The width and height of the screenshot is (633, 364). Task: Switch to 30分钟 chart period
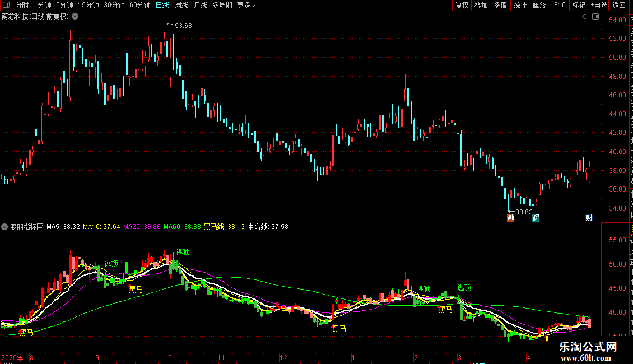pyautogui.click(x=114, y=5)
